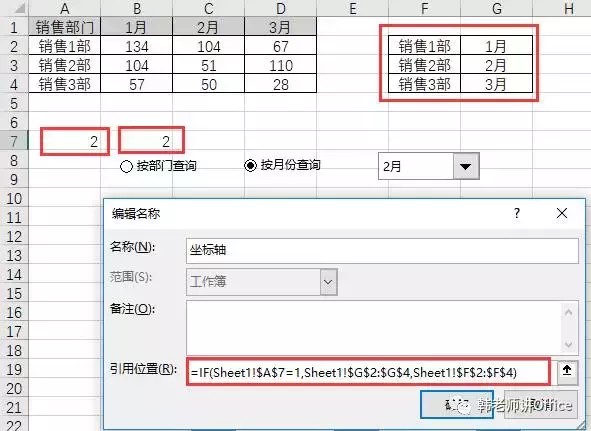Select row 7 header
Viewport: 591px width, 431px height.
point(14,141)
